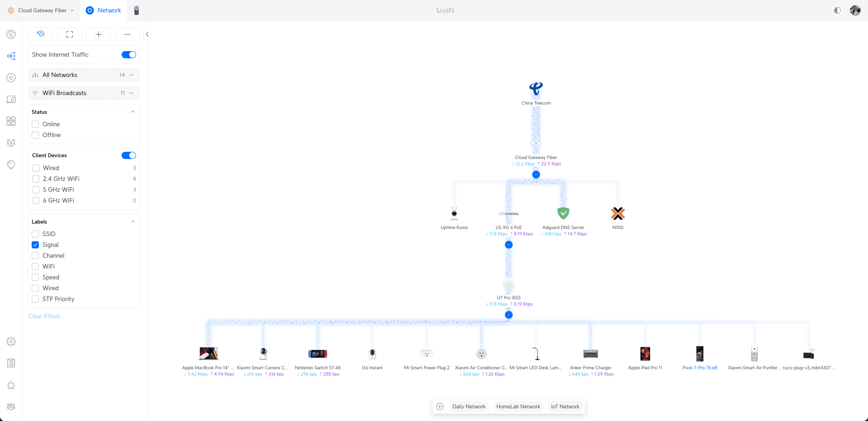This screenshot has height=421, width=868.
Task: Fit the topology map to screen
Action: (69, 34)
